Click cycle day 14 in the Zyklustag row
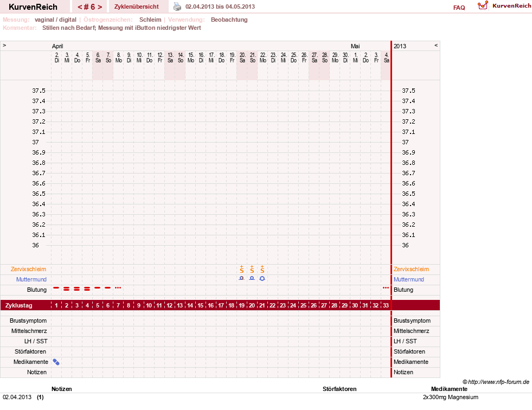This screenshot has width=532, height=410. click(x=190, y=305)
